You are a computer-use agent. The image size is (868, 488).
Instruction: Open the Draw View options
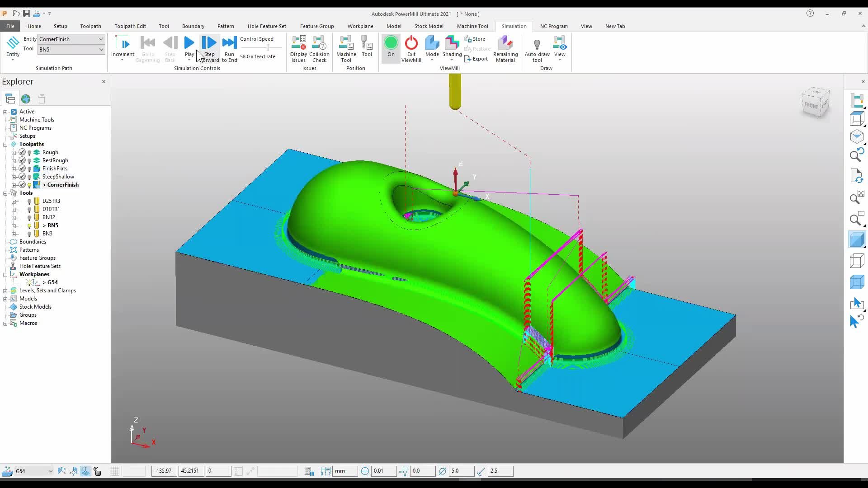click(x=560, y=49)
